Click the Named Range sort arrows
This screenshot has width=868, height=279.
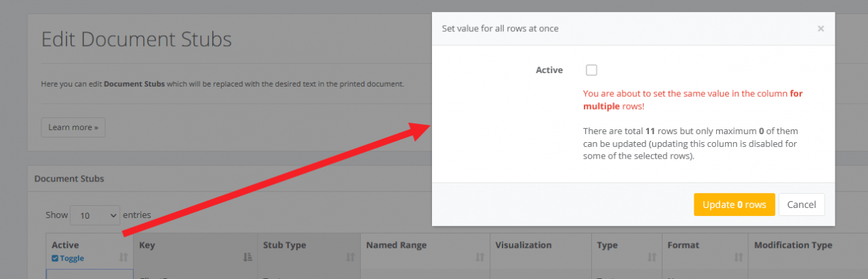(x=480, y=257)
